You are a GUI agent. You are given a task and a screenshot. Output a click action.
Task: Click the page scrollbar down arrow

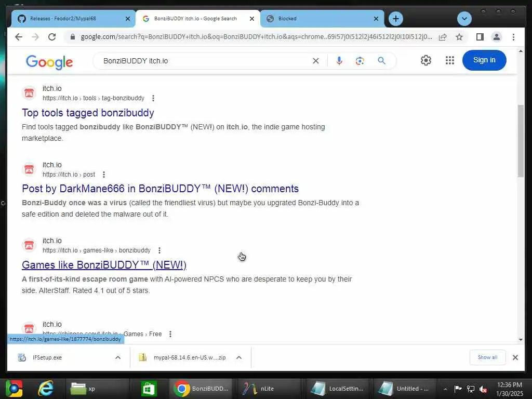pos(521,340)
